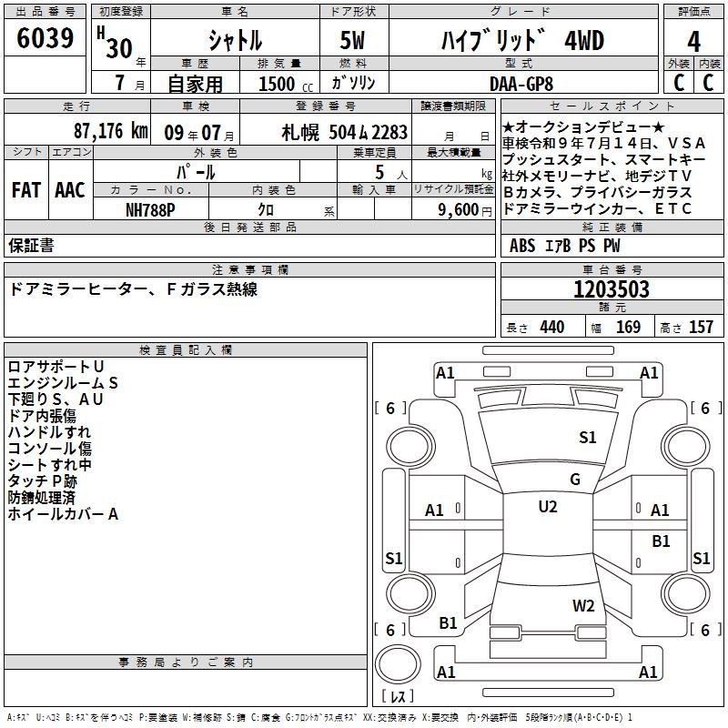Click the recycling deposit amount 9,600円
The height and width of the screenshot is (728, 728).
tap(464, 209)
